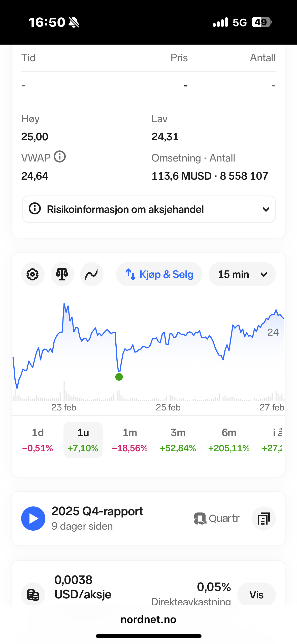Screen dimensions: 297x644
Task: Select the 1u chart period
Action: click(x=83, y=440)
